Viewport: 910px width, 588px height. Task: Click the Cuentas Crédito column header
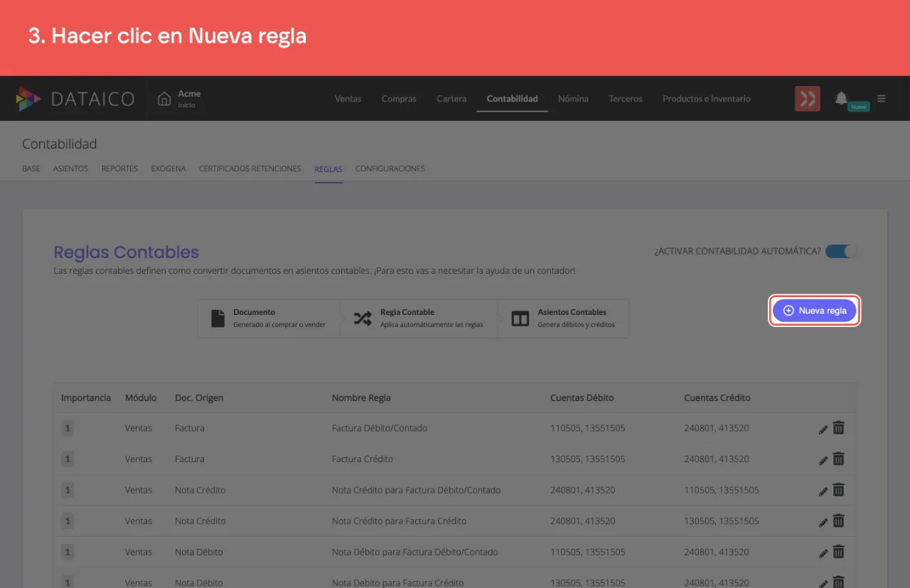tap(717, 398)
